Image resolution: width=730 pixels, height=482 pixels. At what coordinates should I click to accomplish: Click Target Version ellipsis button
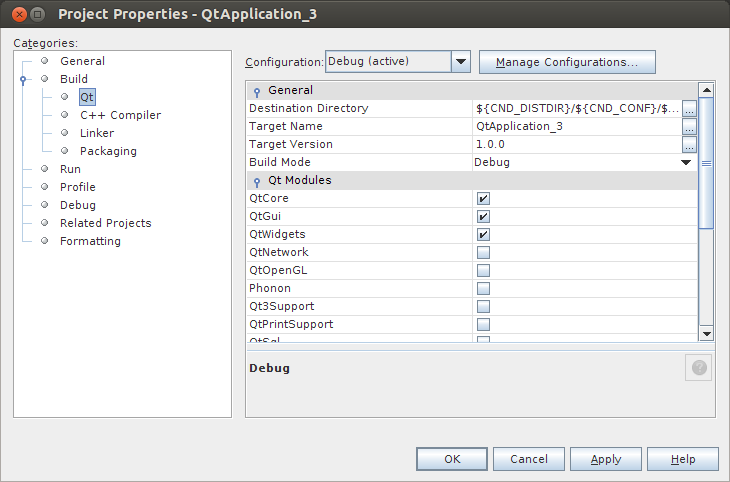pyautogui.click(x=689, y=144)
